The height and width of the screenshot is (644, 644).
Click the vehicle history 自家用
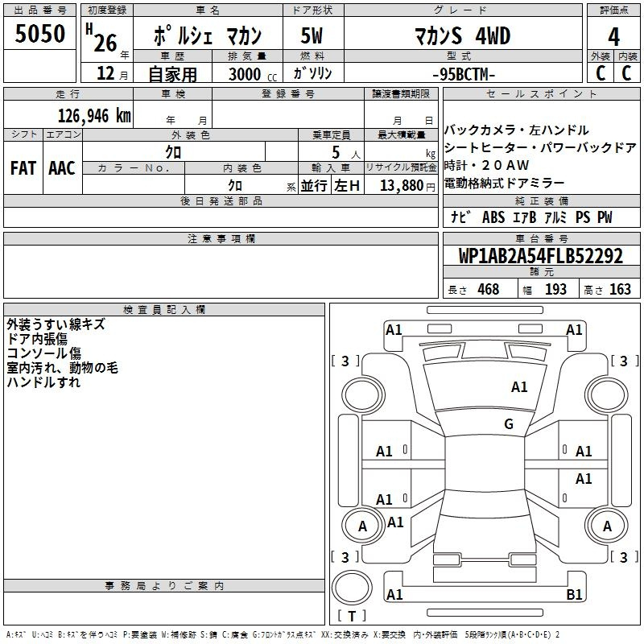point(172,74)
